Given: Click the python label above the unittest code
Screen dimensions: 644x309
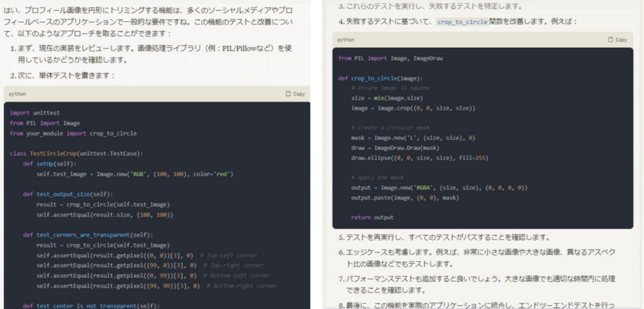Looking at the screenshot, I should click(18, 94).
